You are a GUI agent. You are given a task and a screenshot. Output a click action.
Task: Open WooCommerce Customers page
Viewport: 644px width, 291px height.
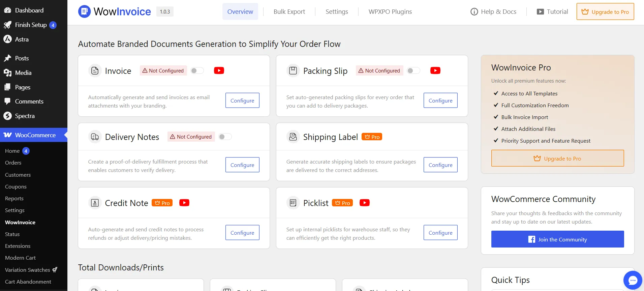click(18, 175)
